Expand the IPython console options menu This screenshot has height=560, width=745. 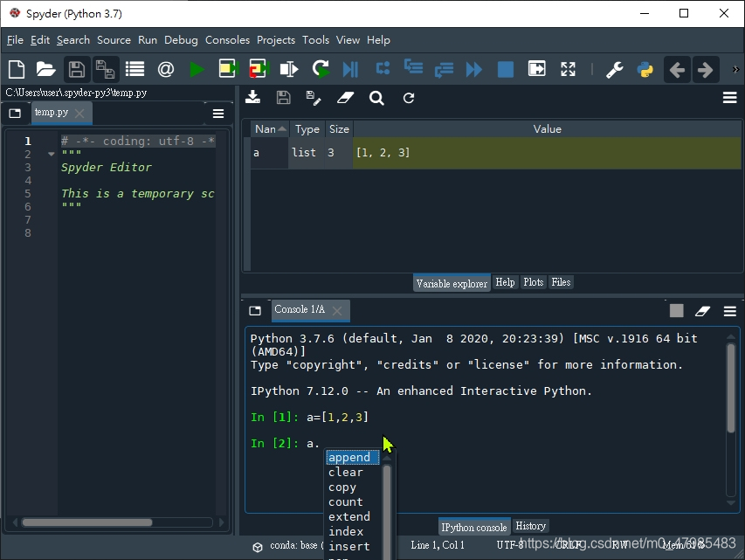click(729, 310)
